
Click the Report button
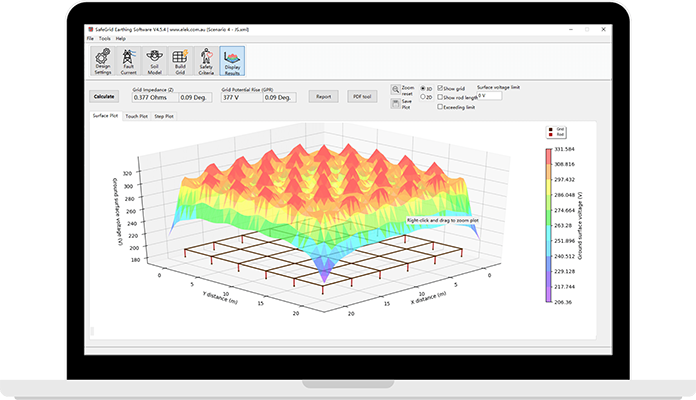324,96
